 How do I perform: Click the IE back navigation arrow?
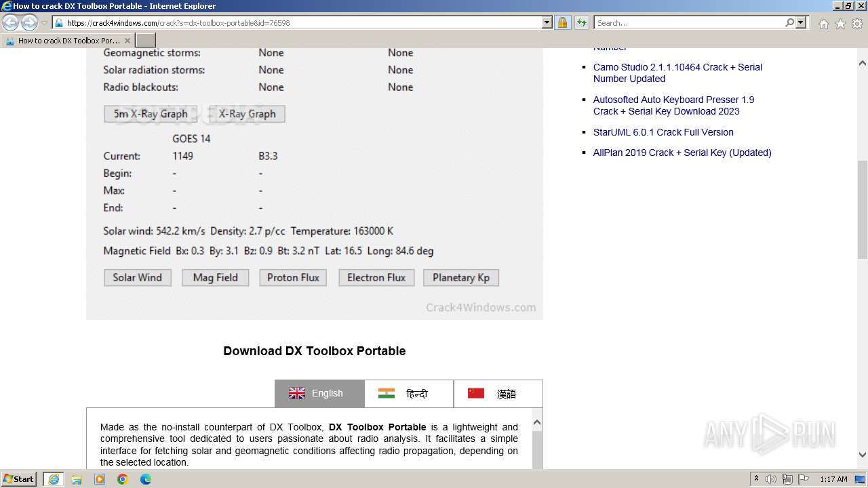pos(11,23)
